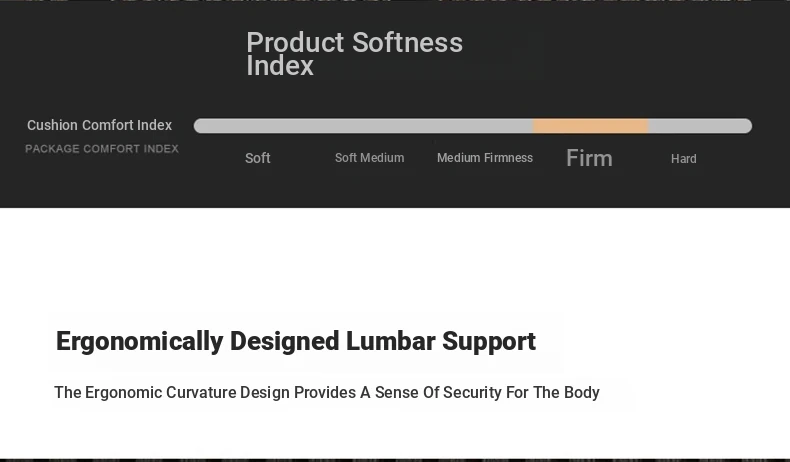Image resolution: width=790 pixels, height=462 pixels.
Task: Click the orange Firm segment of comfort bar
Action: point(590,126)
